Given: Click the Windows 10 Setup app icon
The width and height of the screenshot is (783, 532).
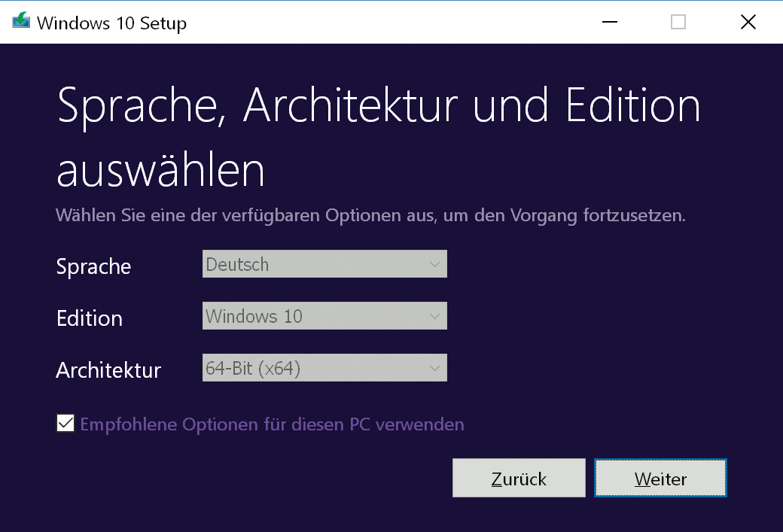Looking at the screenshot, I should tap(21, 22).
